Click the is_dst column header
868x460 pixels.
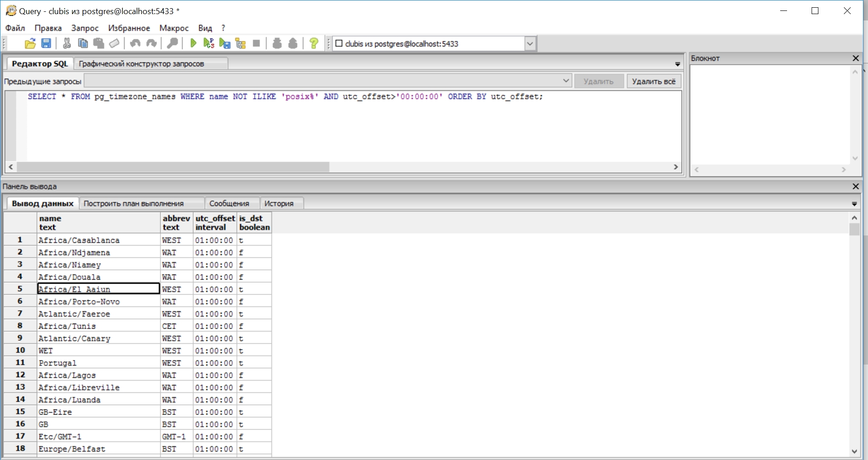coord(254,223)
